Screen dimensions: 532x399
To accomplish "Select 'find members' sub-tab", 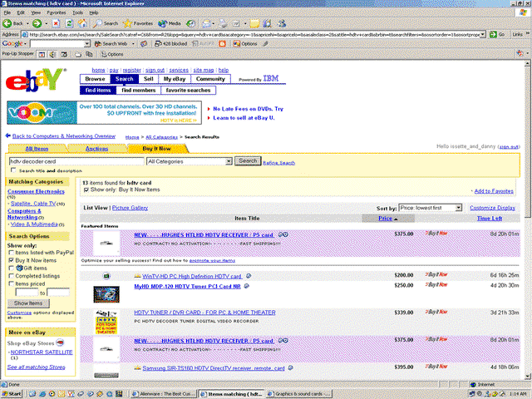I will tap(139, 91).
